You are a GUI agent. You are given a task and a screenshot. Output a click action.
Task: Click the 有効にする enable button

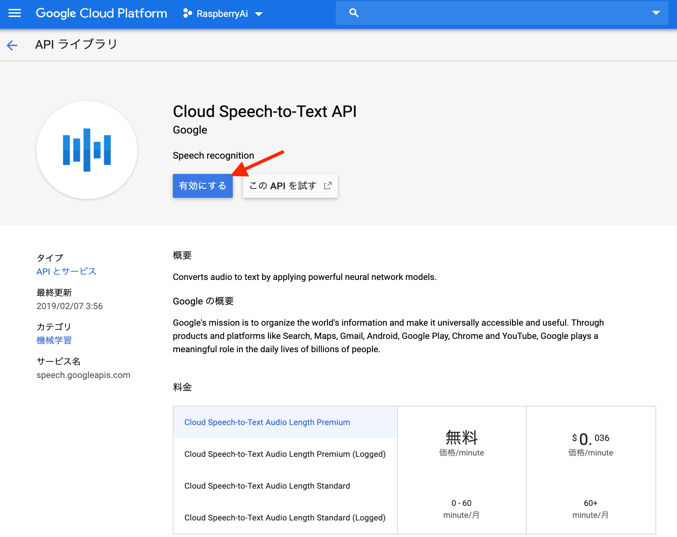coord(202,186)
